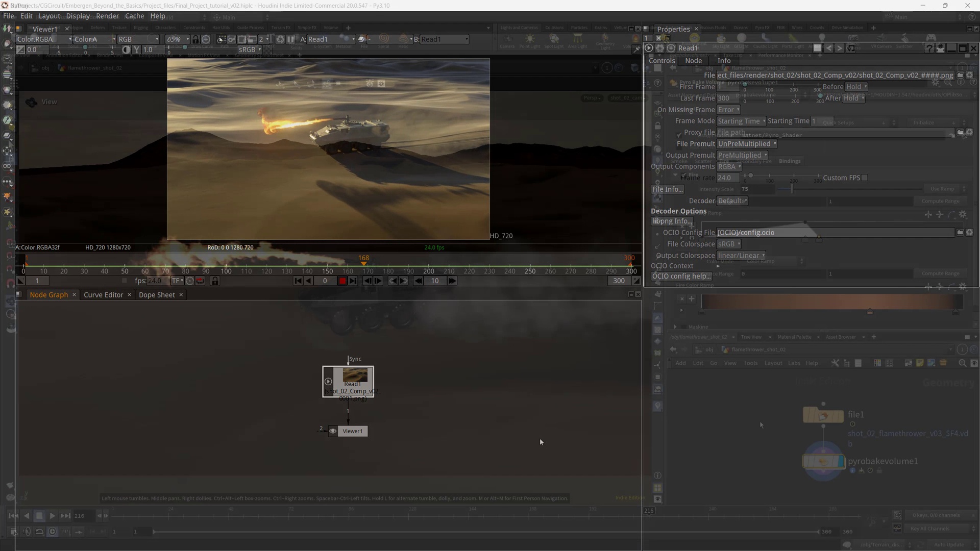Click the First Frame slider in properties
Viewport: 980px width, 551px height.
(x=780, y=87)
